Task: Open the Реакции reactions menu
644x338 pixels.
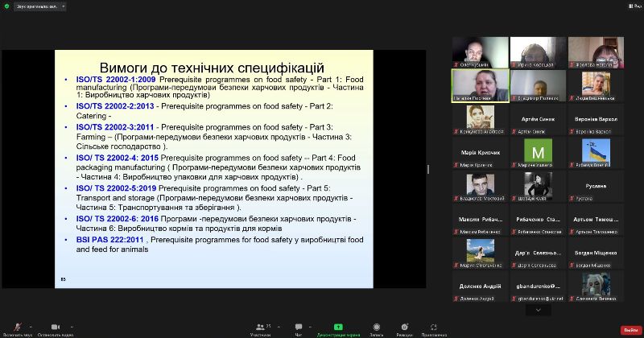Action: 405,330
